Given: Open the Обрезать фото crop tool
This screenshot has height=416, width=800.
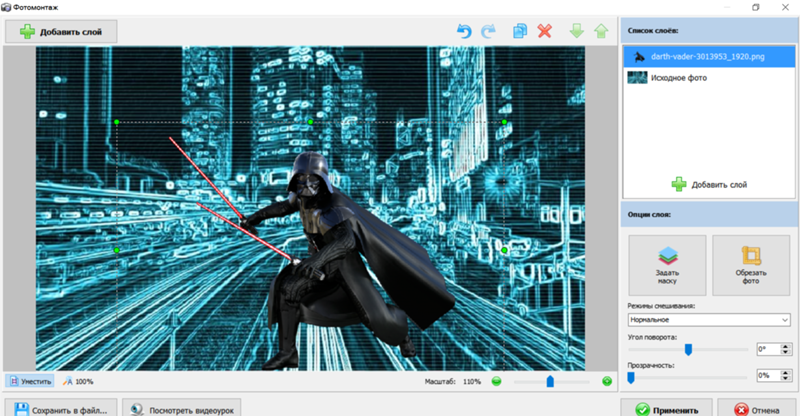Looking at the screenshot, I should (751, 265).
